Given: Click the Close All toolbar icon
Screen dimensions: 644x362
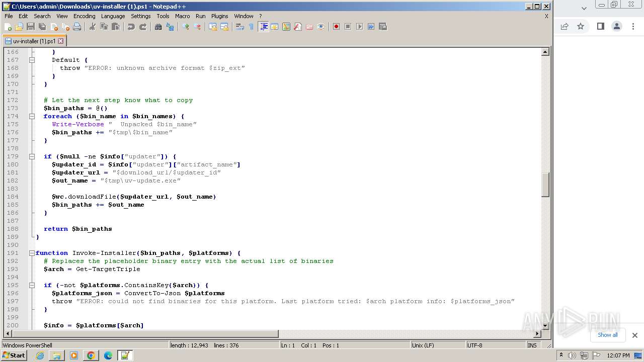Looking at the screenshot, I should coord(65,27).
